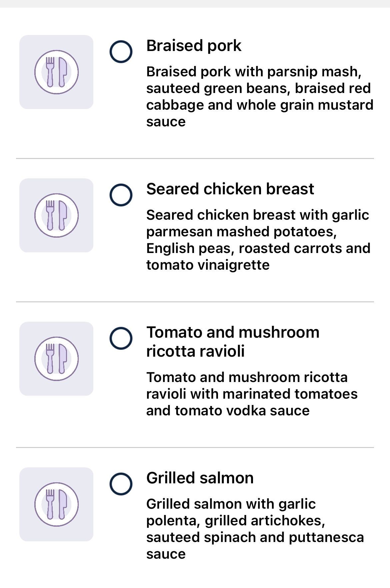Viewport: 390px width, 588px height.
Task: Tap the parsnip mash description text
Action: tap(260, 97)
